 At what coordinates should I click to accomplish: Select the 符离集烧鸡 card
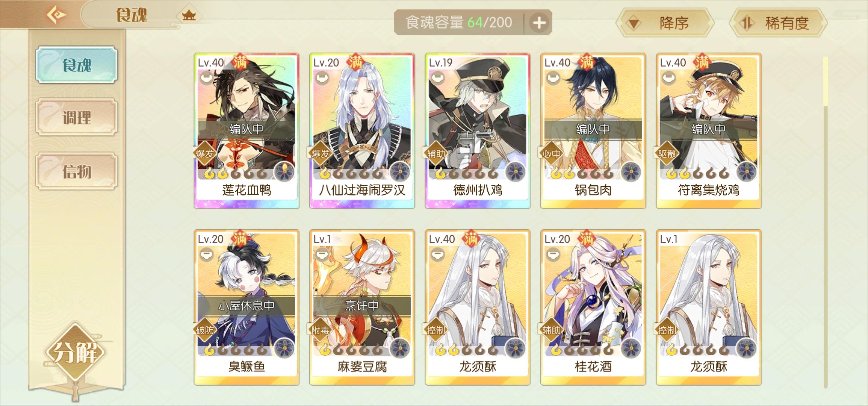709,131
